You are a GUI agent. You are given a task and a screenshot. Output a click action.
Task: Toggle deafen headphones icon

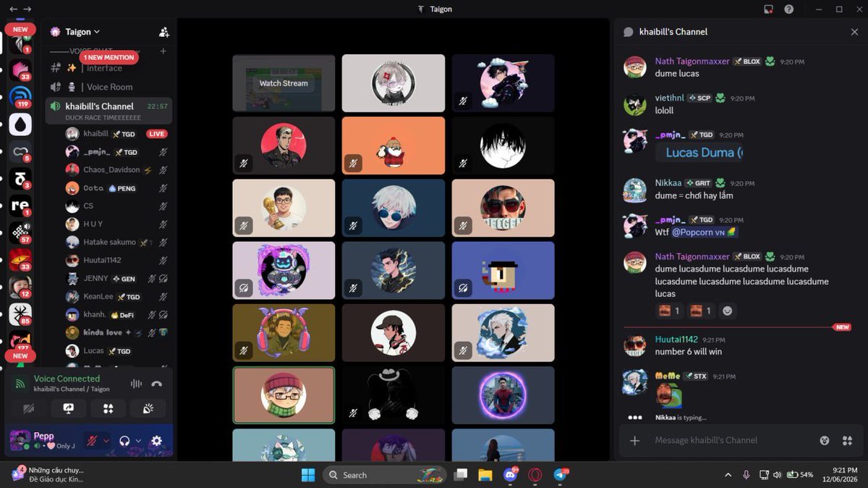tap(124, 440)
